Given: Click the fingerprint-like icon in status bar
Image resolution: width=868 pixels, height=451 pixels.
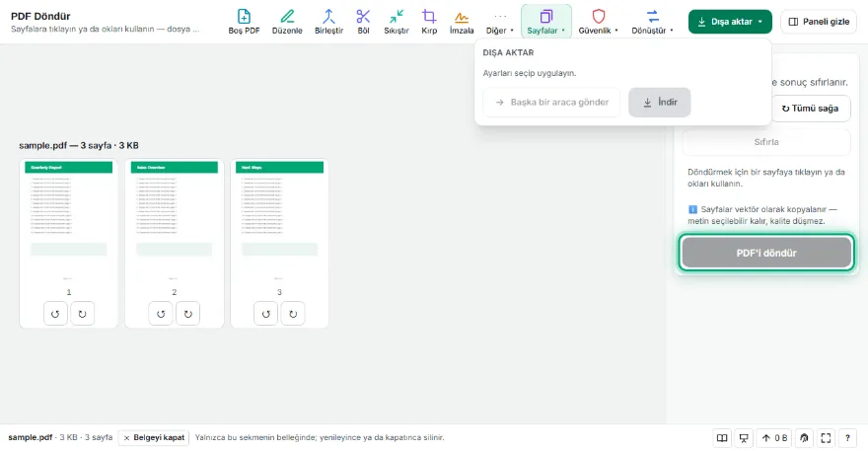Looking at the screenshot, I should 804,438.
